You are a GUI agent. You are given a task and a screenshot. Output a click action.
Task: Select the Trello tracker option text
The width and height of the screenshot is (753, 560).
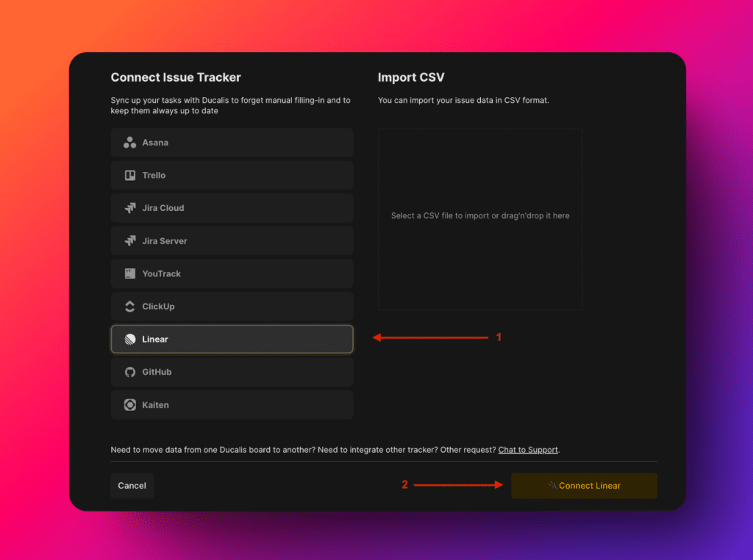154,176
